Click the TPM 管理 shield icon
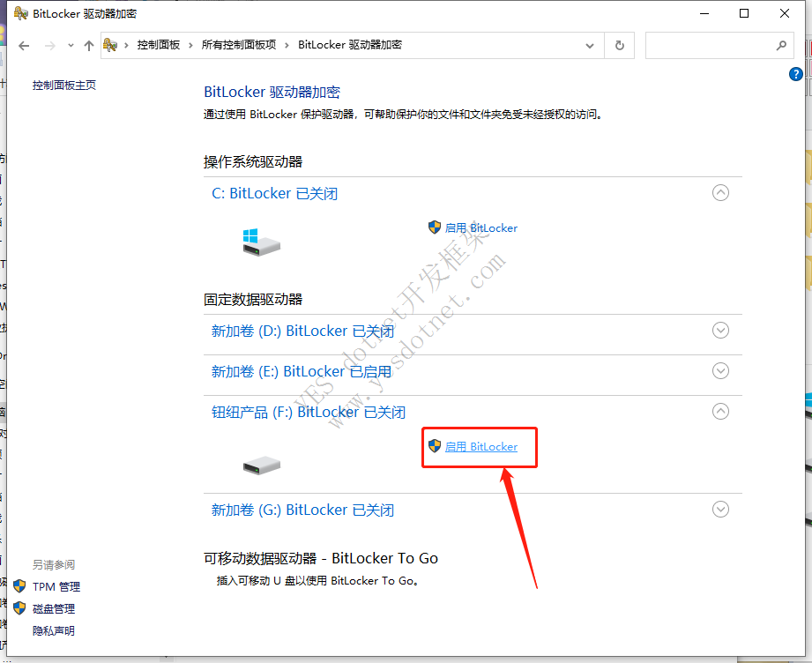Viewport: 812px width, 663px height. pos(19,585)
